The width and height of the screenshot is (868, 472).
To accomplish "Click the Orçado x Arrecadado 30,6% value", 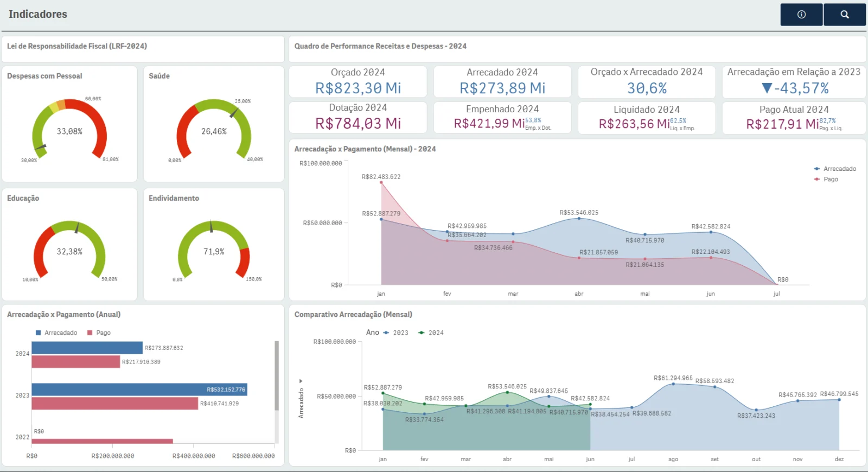I will [647, 88].
